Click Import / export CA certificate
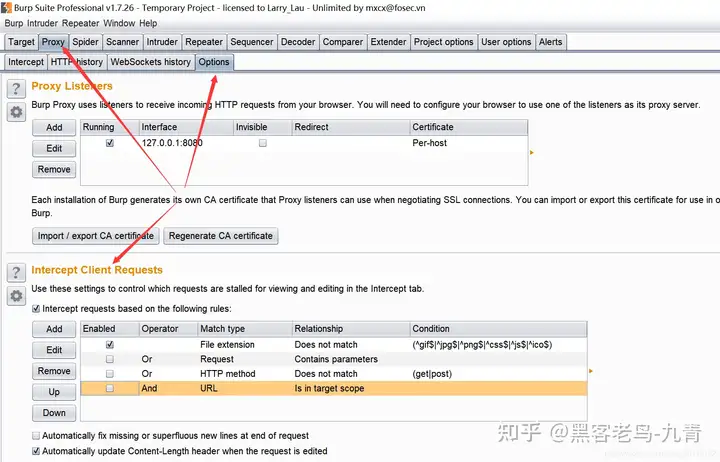Image resolution: width=720 pixels, height=462 pixels. 96,236
